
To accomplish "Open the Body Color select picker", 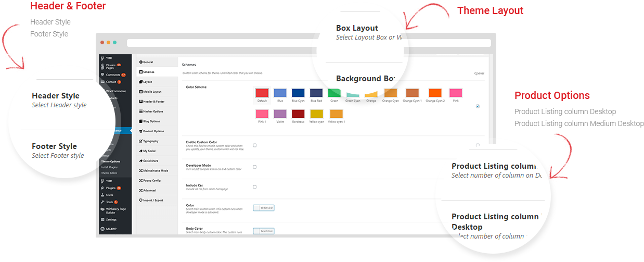I will pyautogui.click(x=263, y=231).
